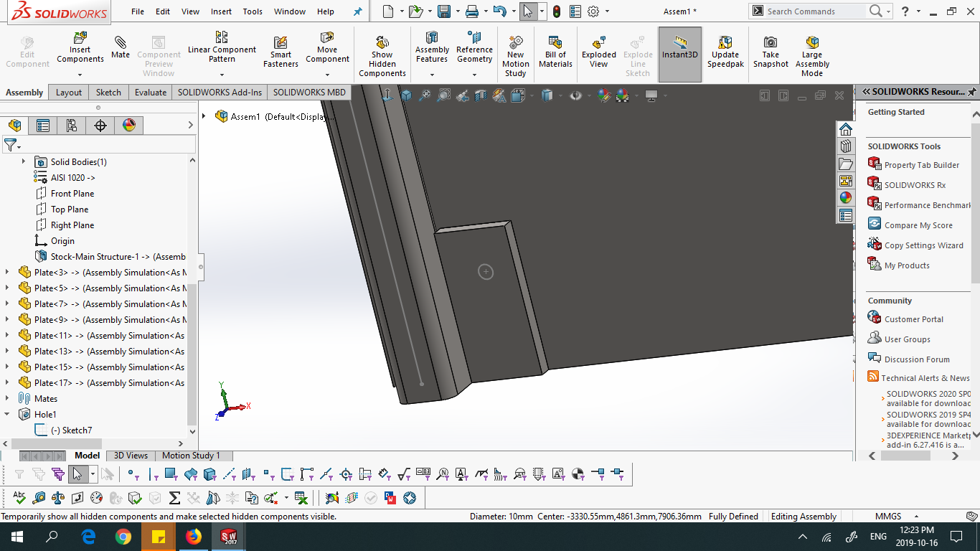Open Linear Component Pattern

coord(222,47)
